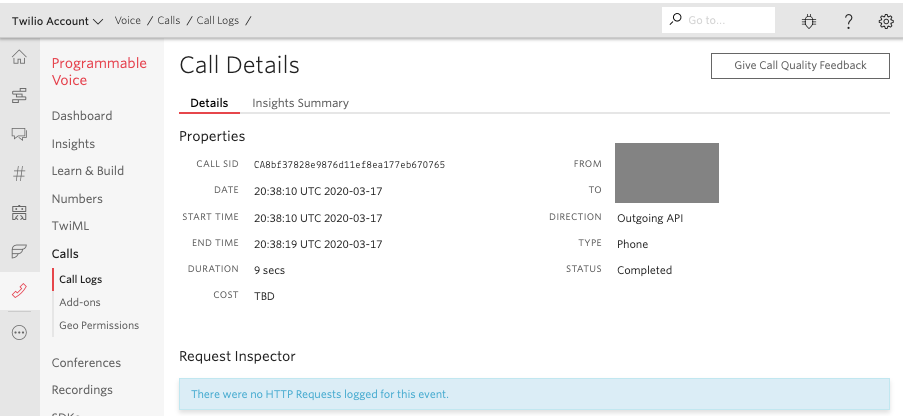Open Dashboard in the side menu
Screen dimensions: 903x416
82,116
